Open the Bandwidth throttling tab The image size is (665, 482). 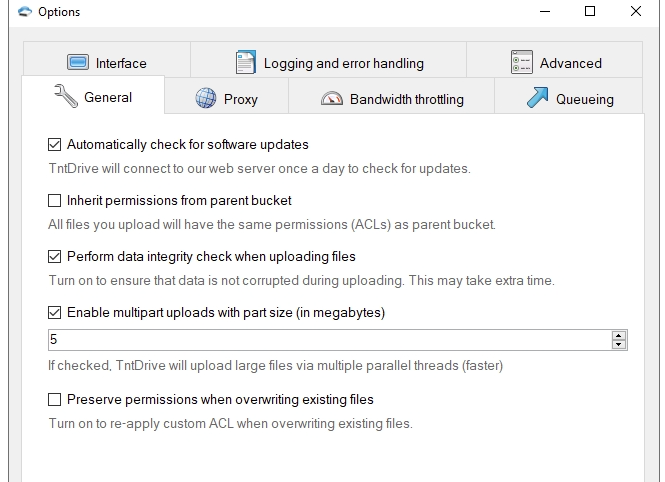[406, 99]
